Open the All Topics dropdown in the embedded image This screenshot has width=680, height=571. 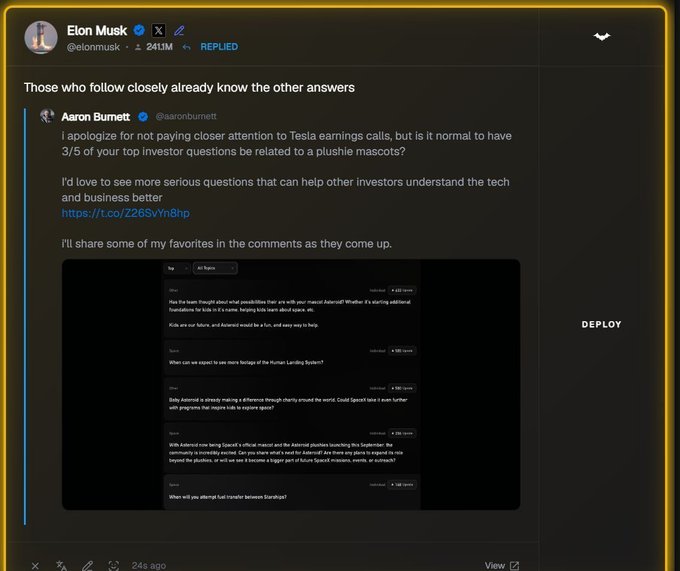click(215, 268)
